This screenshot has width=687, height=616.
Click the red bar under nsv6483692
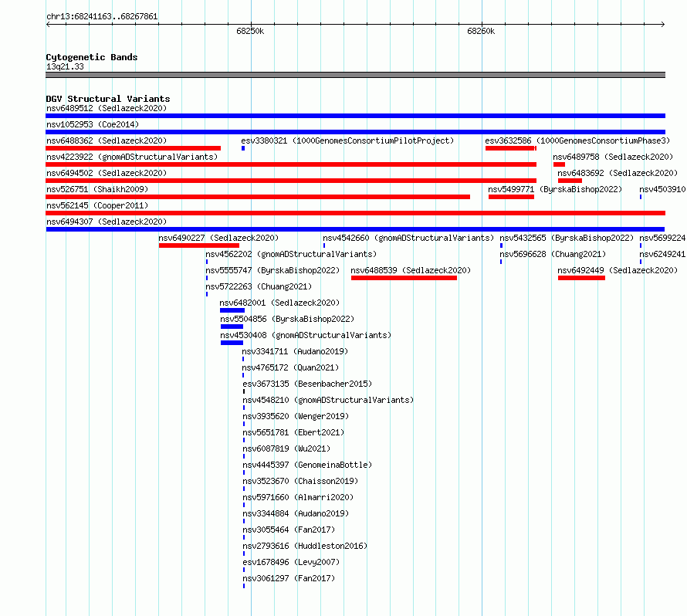click(x=570, y=181)
